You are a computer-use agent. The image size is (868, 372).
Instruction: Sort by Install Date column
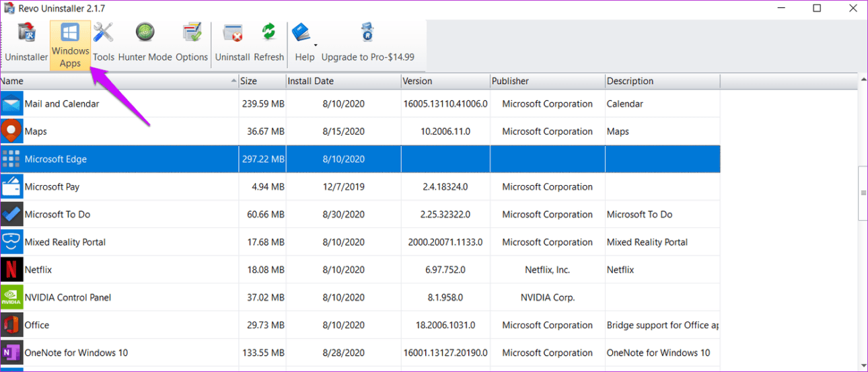(342, 81)
